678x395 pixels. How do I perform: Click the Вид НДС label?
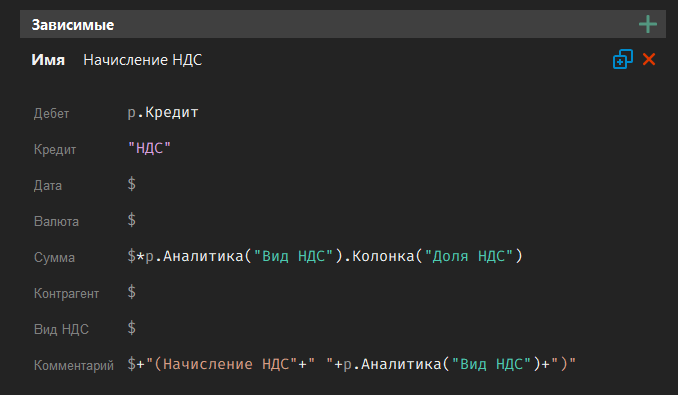pos(61,329)
